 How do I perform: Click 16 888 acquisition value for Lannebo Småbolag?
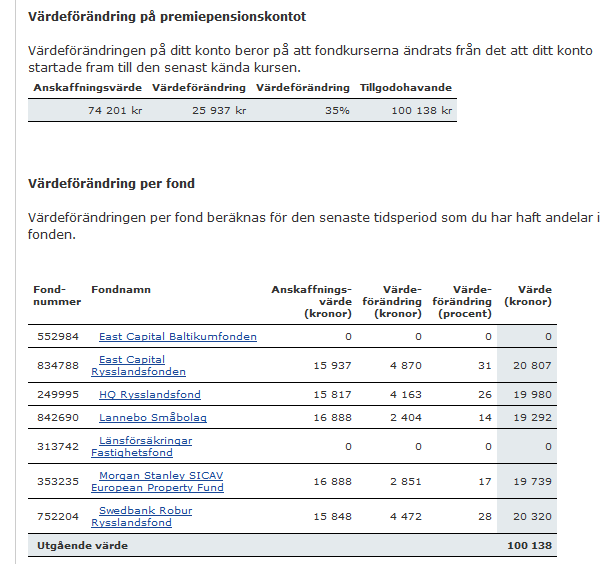coord(332,418)
